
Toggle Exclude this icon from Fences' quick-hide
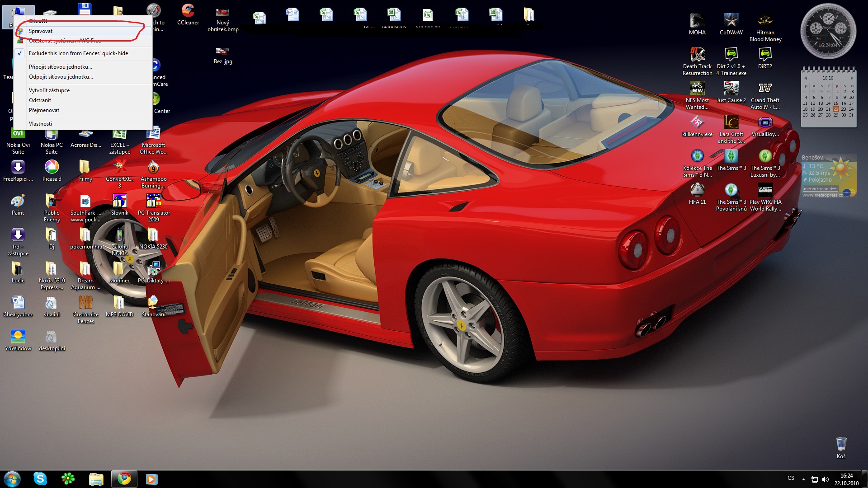tap(78, 53)
